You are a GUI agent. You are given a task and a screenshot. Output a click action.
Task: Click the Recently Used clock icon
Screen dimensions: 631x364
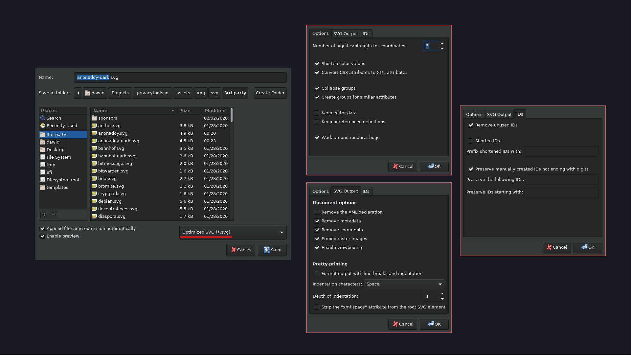[43, 125]
